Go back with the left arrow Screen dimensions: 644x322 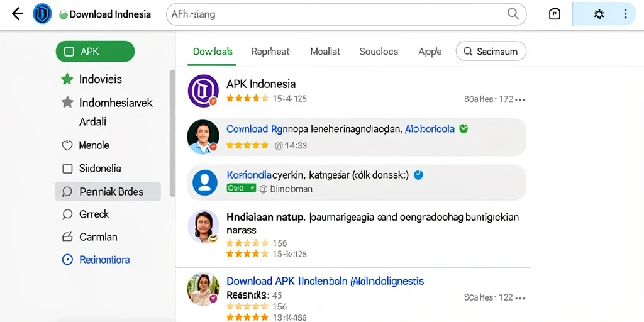click(17, 14)
